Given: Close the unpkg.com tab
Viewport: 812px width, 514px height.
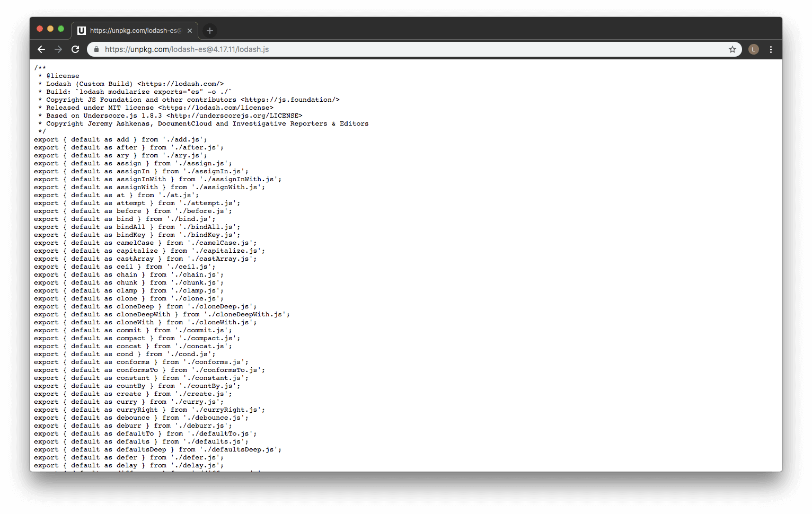Looking at the screenshot, I should 190,31.
